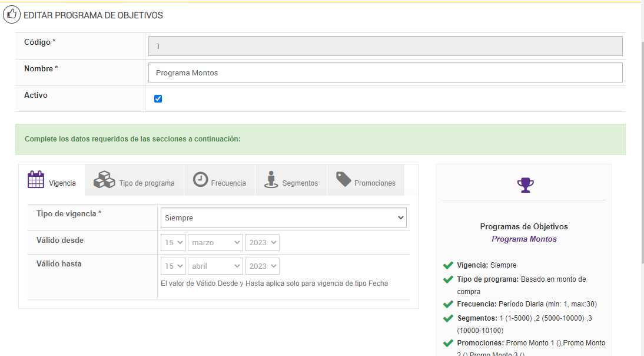The image size is (644, 356).
Task: Click the clock icon for Frecuencia
Action: point(200,179)
